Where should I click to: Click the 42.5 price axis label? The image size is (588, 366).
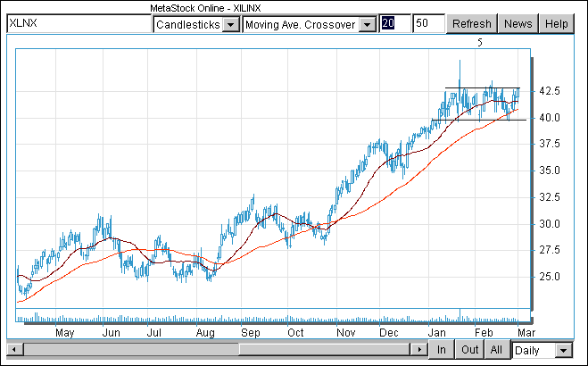tap(549, 91)
